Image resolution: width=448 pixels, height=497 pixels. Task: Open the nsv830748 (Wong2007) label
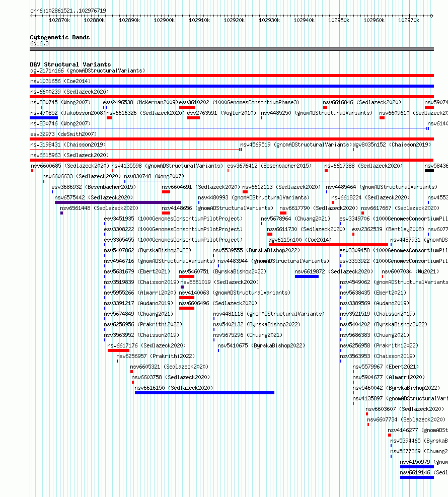point(154,176)
